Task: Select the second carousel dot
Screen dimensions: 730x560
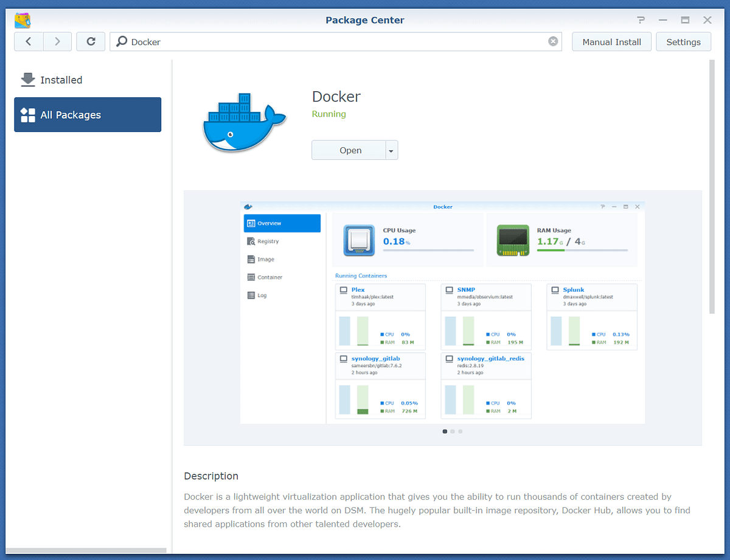Action: tap(452, 431)
